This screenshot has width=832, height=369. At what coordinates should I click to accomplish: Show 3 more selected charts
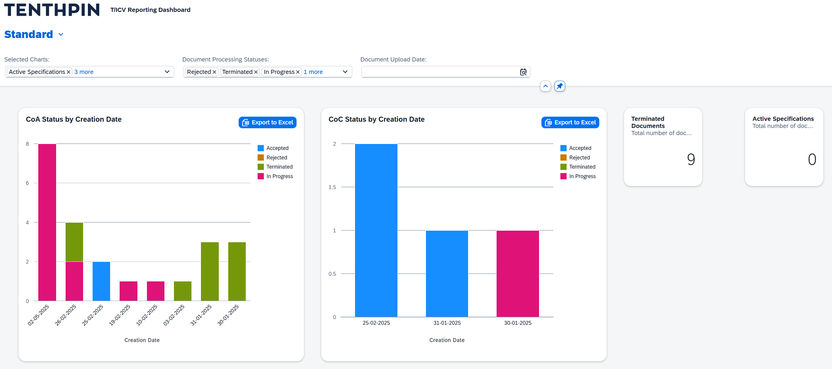(x=84, y=72)
